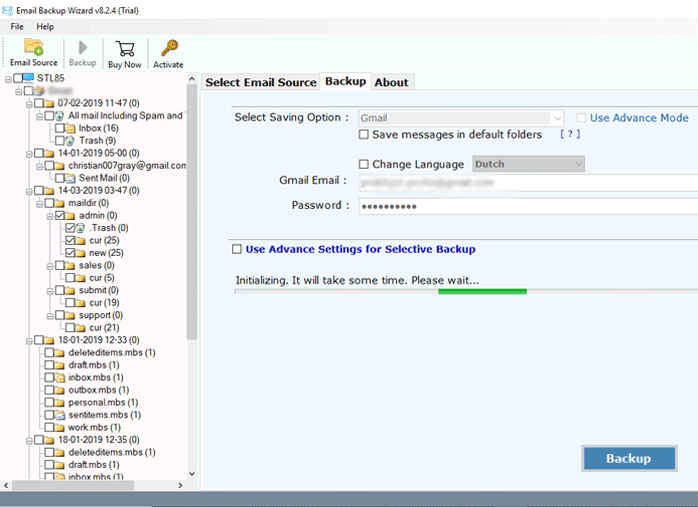698x507 pixels.
Task: Toggle Save messages in default folders
Action: coord(364,134)
